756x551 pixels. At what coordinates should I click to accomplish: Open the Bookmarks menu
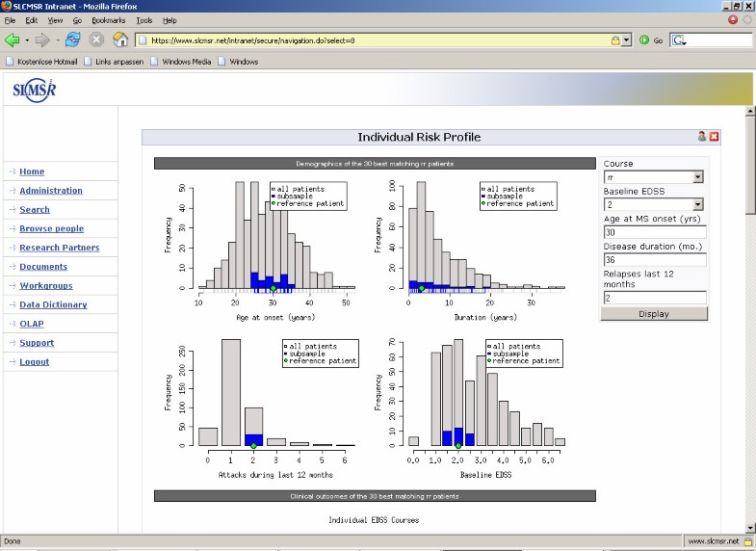(109, 20)
